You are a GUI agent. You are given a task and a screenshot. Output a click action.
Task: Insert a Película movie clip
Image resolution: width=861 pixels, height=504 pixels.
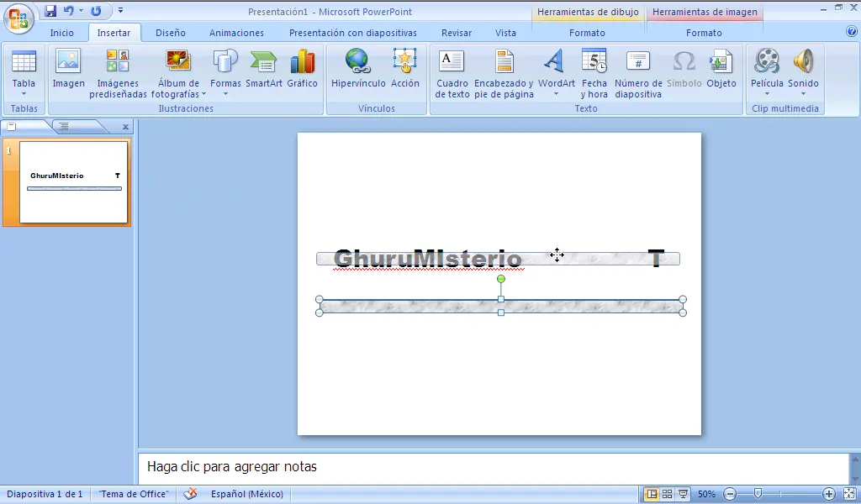pyautogui.click(x=767, y=72)
